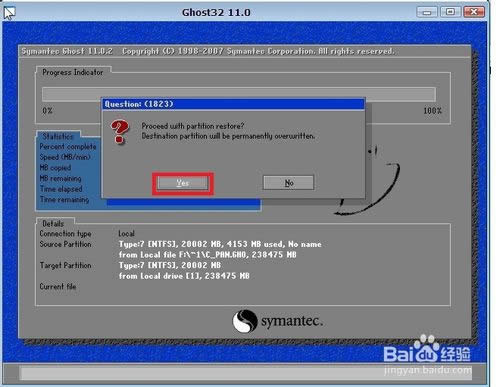
Task: Click the MB remaining label
Action: pos(60,178)
